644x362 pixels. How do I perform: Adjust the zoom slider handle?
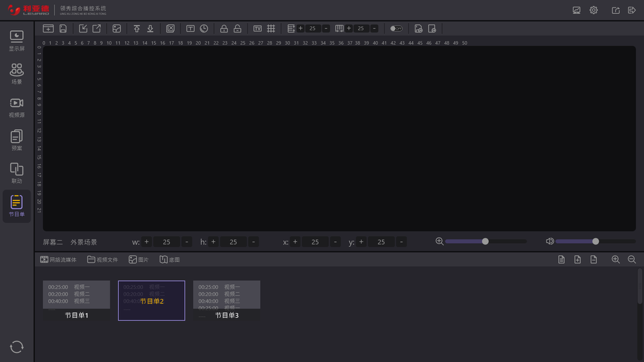pos(485,241)
